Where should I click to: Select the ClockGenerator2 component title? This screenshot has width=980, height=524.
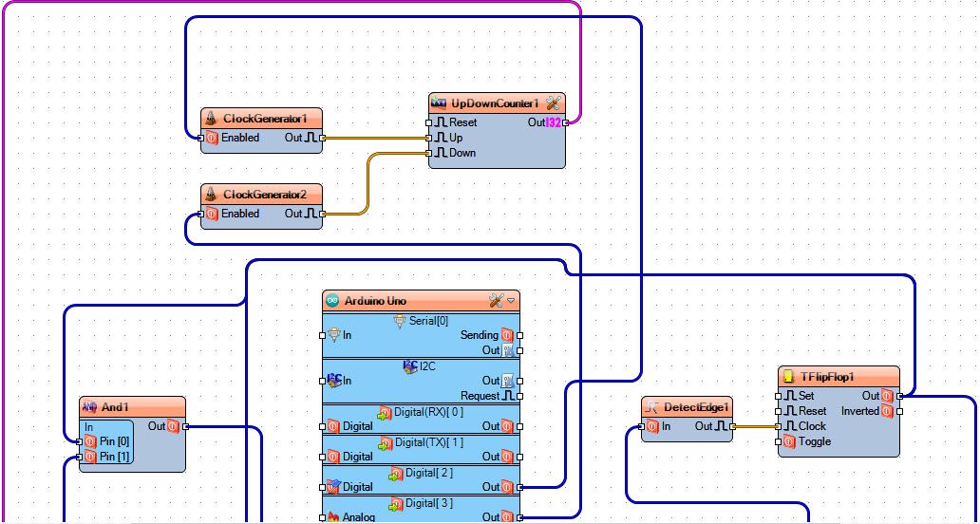265,195
